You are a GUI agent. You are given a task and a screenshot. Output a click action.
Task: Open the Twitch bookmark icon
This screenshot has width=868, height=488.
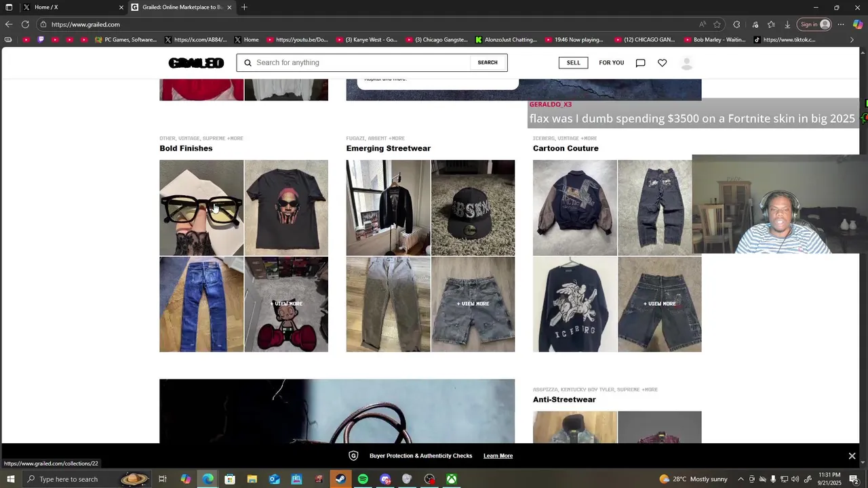coord(41,40)
